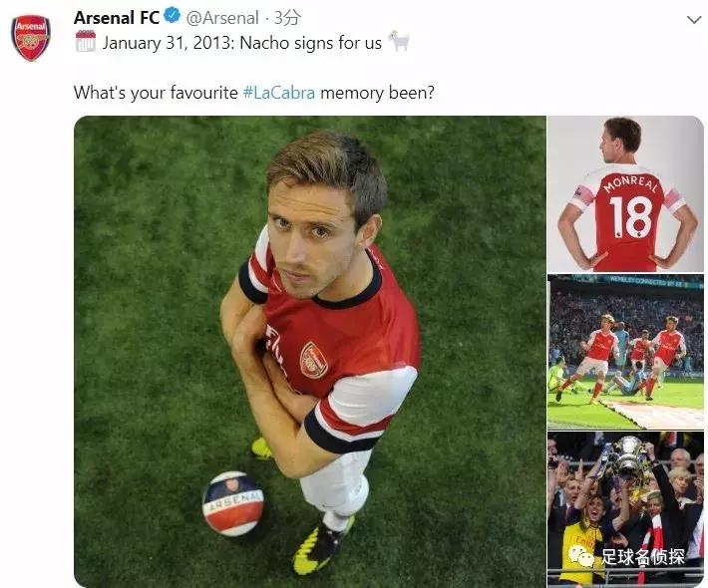Follow the #LaCabra hashtag link
Image resolution: width=708 pixels, height=588 pixels.
pos(278,93)
